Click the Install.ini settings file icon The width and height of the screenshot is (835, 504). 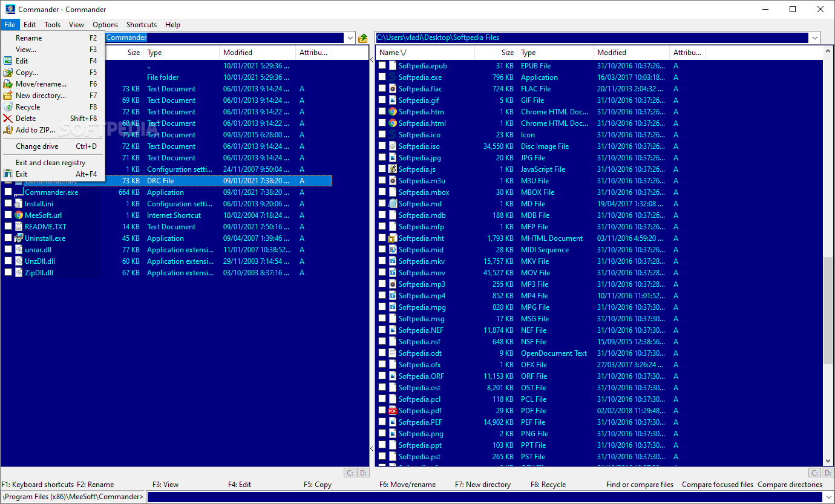coord(19,203)
